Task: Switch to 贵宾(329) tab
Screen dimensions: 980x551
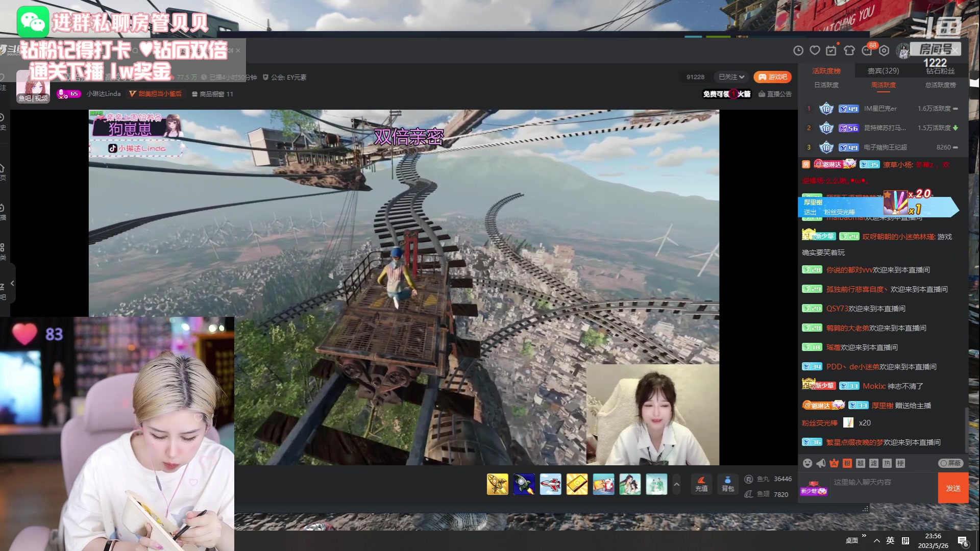Action: click(884, 71)
